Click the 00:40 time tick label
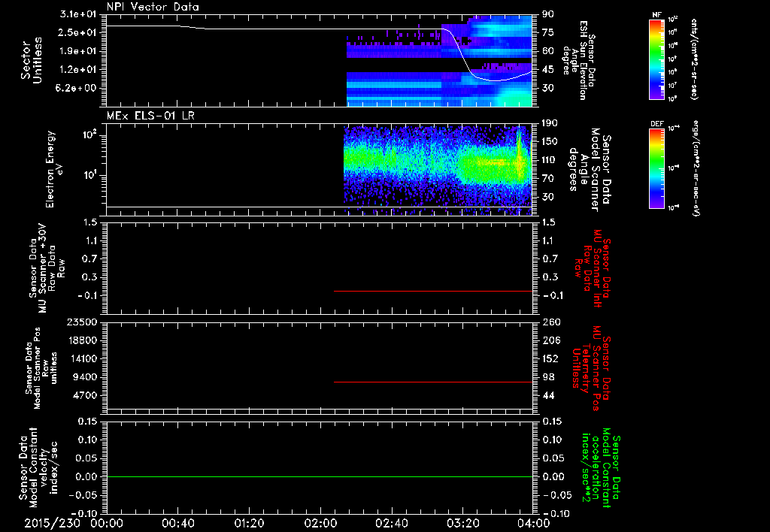The image size is (770, 532). pos(177,523)
